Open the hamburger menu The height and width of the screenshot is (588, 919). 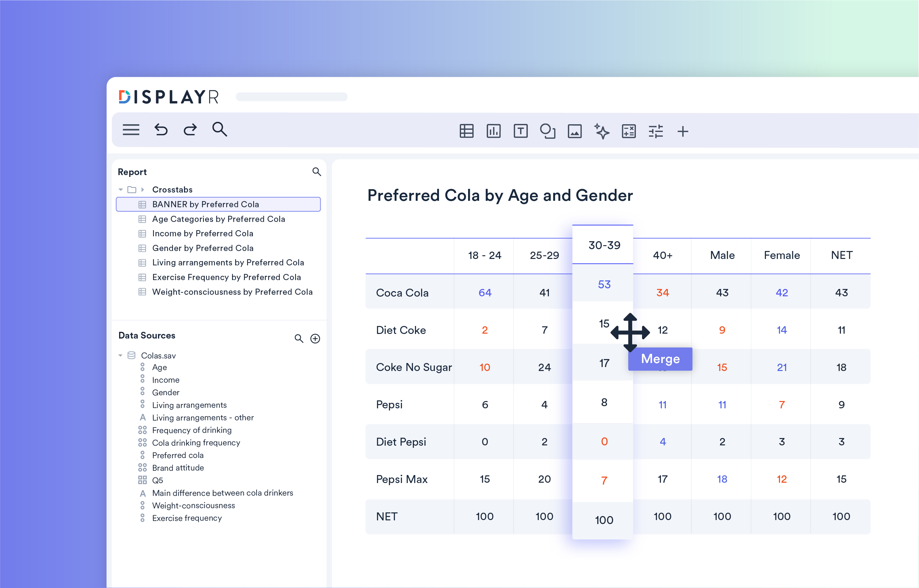click(x=131, y=130)
